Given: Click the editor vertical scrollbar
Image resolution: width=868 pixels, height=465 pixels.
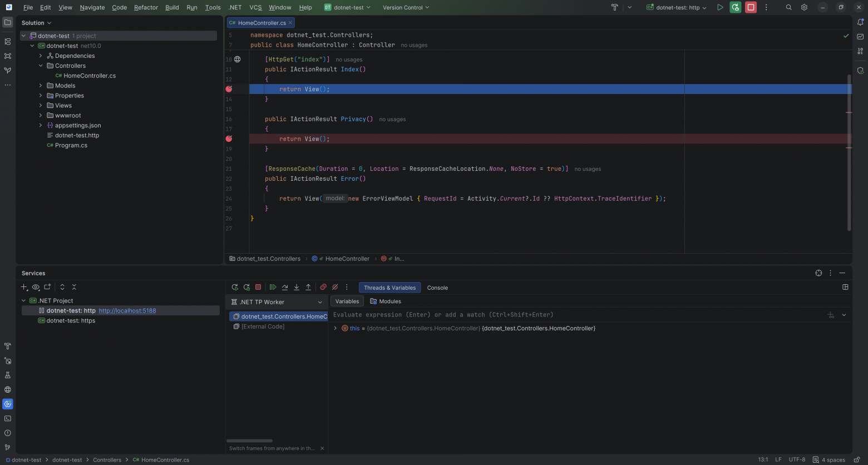Looking at the screenshot, I should (849, 152).
